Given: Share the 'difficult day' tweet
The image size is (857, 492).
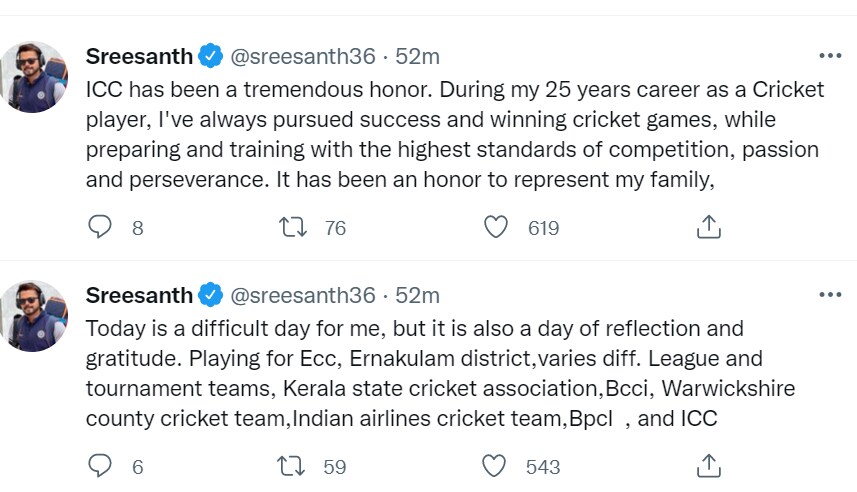Looking at the screenshot, I should (x=709, y=466).
